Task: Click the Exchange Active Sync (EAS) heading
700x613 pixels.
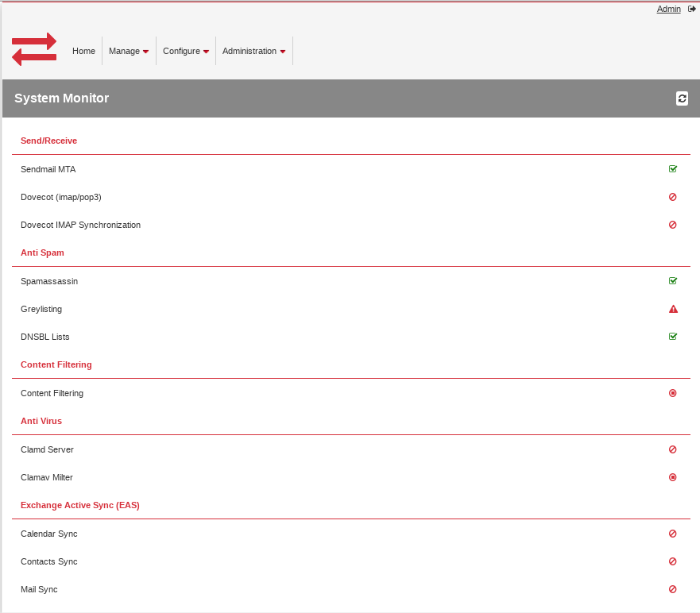Action: (x=80, y=505)
